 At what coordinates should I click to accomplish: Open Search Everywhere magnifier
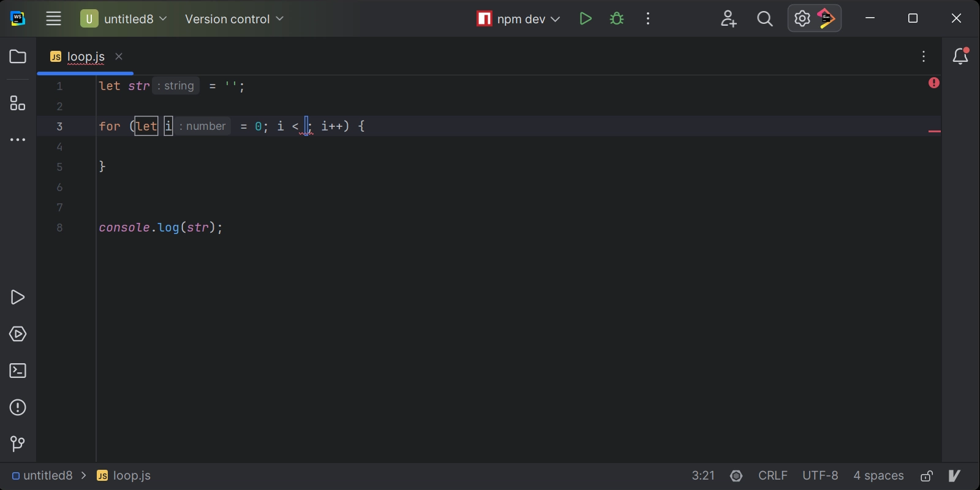[765, 18]
